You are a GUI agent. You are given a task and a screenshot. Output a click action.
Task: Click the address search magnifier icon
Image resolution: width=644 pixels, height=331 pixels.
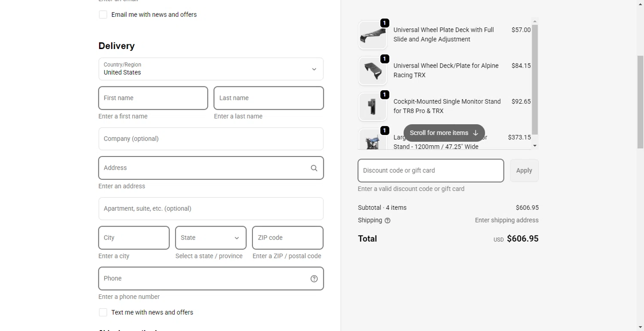click(x=314, y=168)
